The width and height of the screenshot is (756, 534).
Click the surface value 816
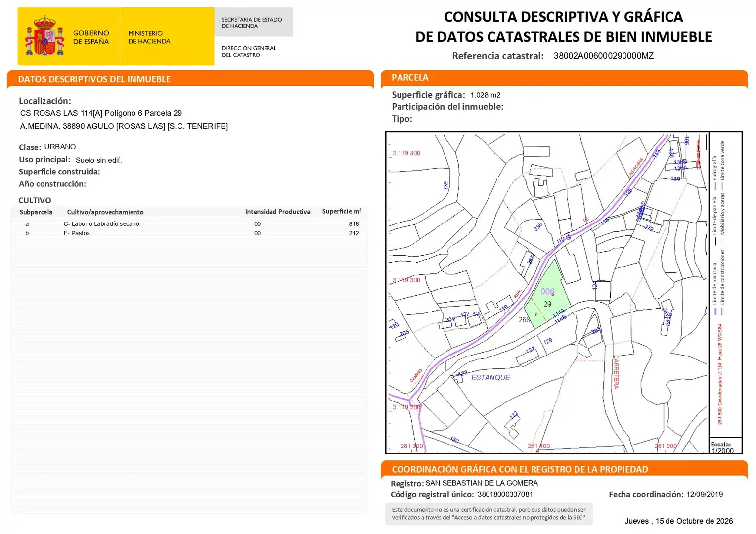pyautogui.click(x=354, y=224)
